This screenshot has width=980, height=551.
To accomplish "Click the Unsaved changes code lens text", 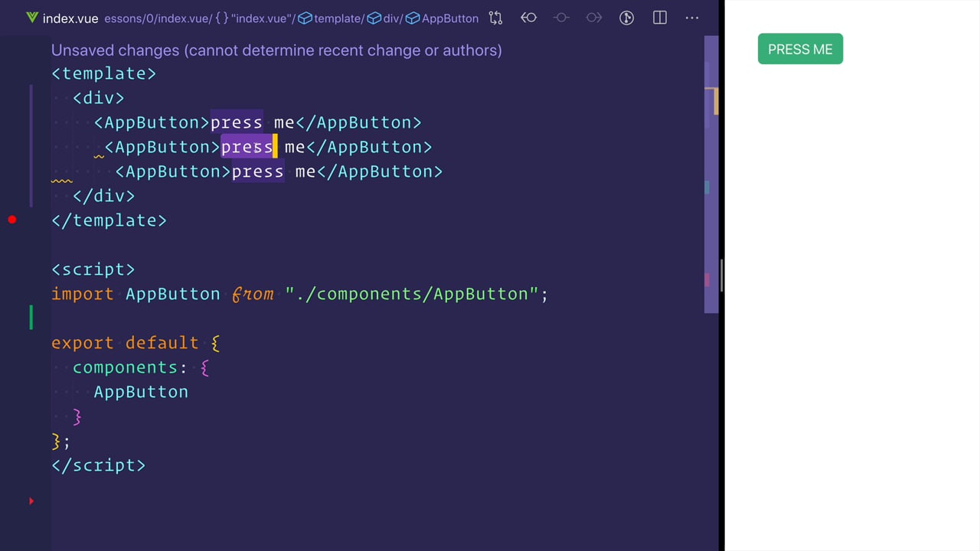I will pyautogui.click(x=276, y=51).
